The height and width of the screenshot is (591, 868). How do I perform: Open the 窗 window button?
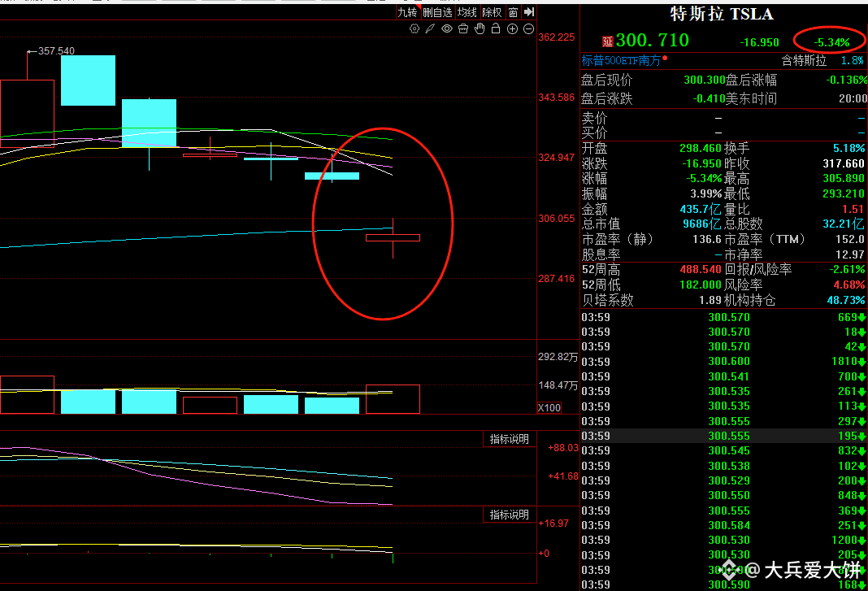click(513, 12)
